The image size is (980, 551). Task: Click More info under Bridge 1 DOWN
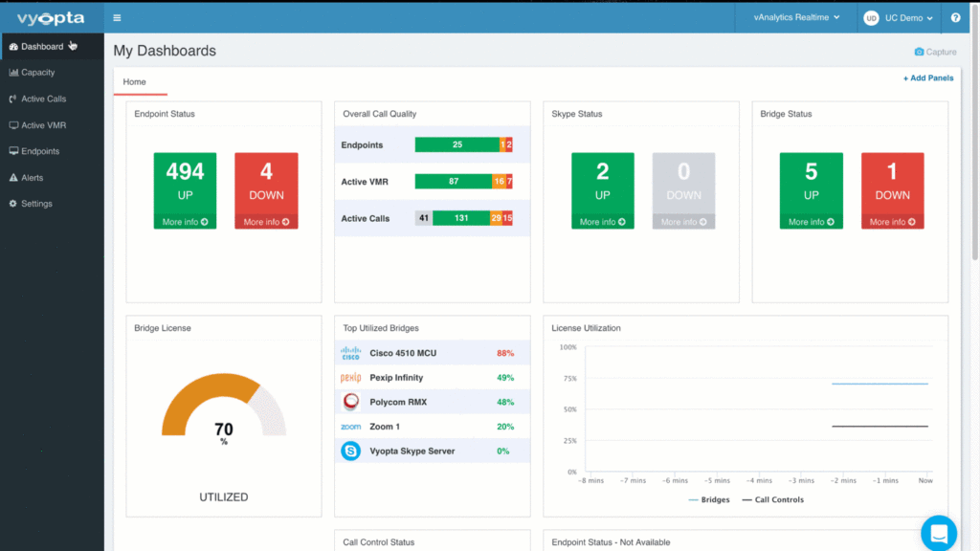tap(893, 222)
